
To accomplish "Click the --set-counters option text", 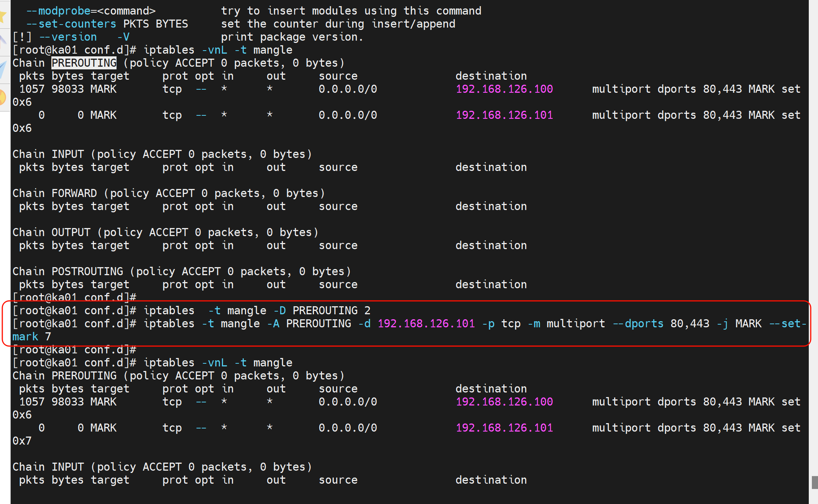I will [x=71, y=24].
